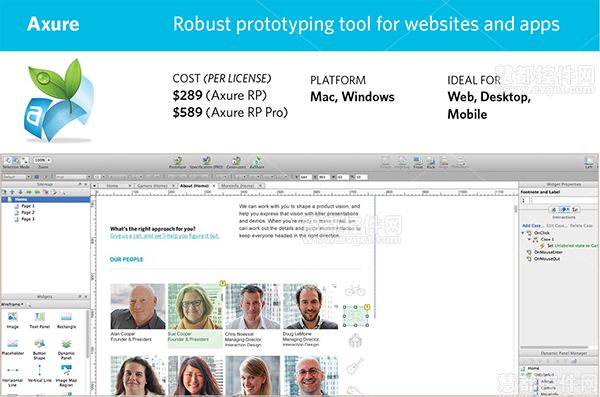Launch the Prototype generator
Viewport: 600px width, 397px height.
178,162
